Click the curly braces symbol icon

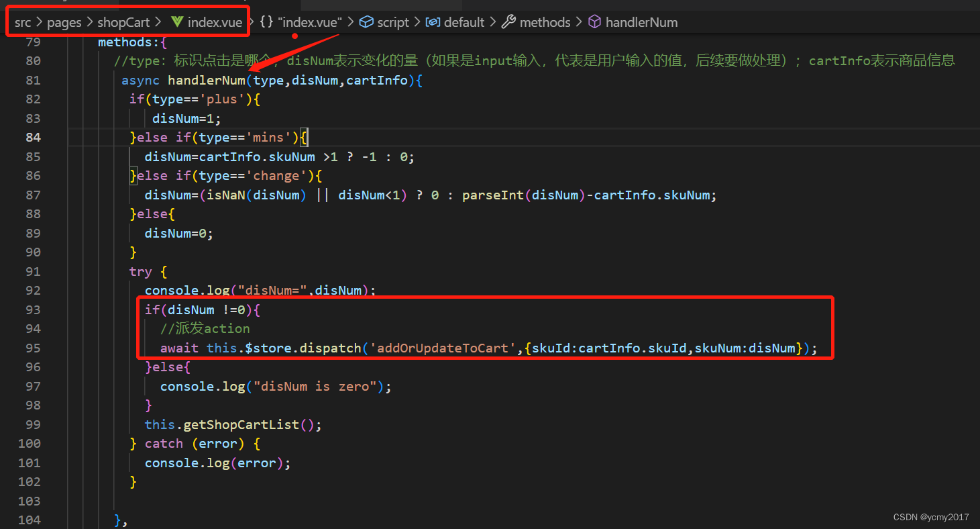click(266, 22)
